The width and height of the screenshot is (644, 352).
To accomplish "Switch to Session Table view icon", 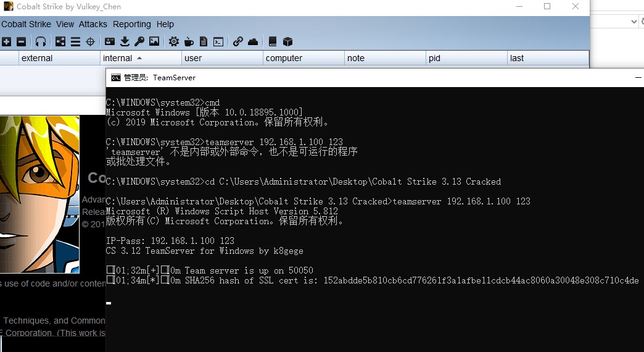I will pos(76,41).
